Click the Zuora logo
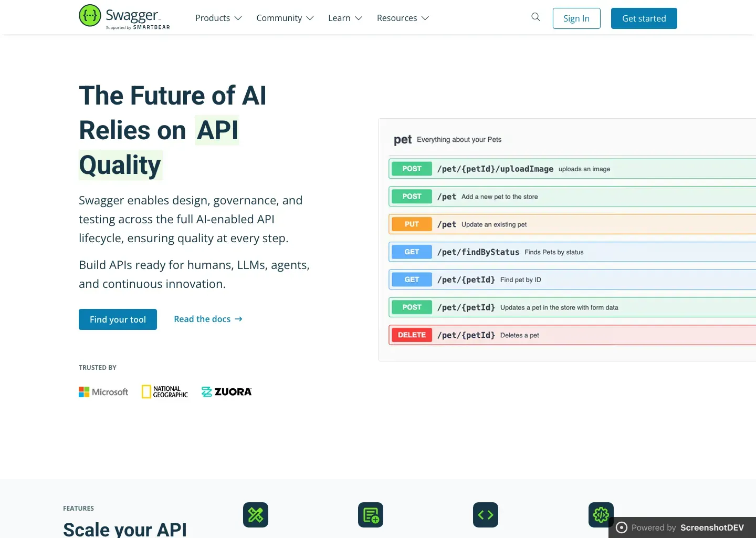Screen dimensions: 756x538 tap(227, 392)
